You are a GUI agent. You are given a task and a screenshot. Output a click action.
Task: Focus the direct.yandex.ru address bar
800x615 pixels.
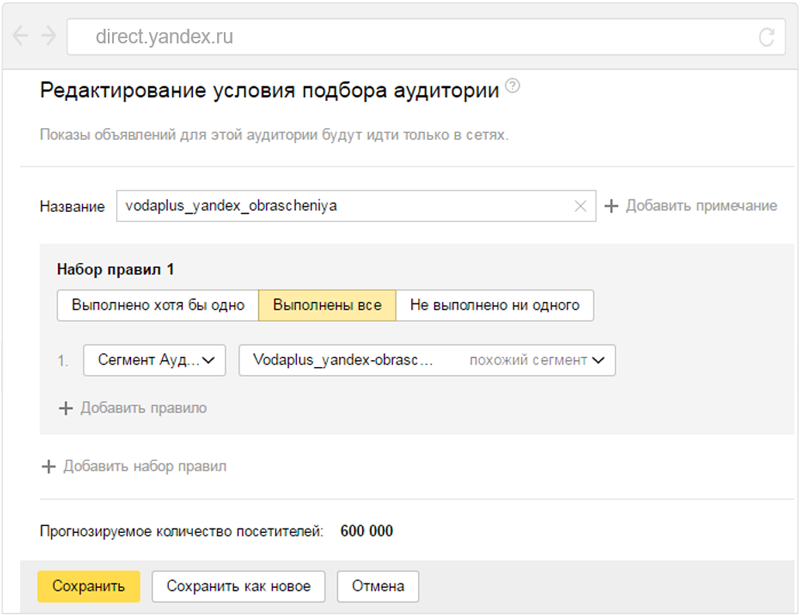pos(426,37)
